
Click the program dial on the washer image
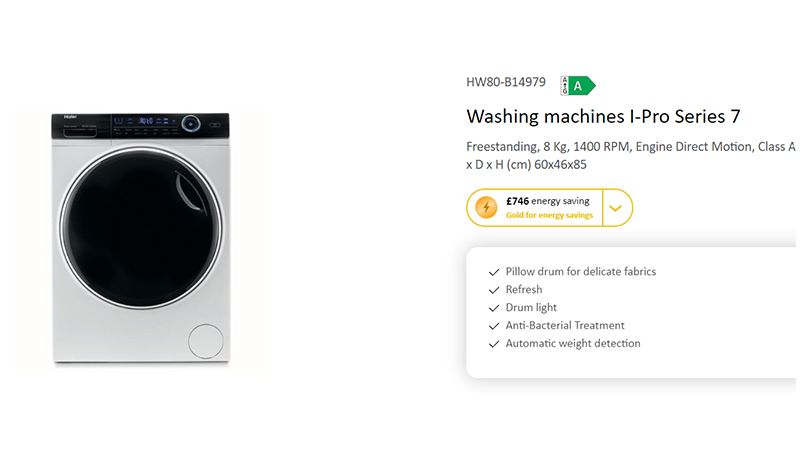coord(191,124)
